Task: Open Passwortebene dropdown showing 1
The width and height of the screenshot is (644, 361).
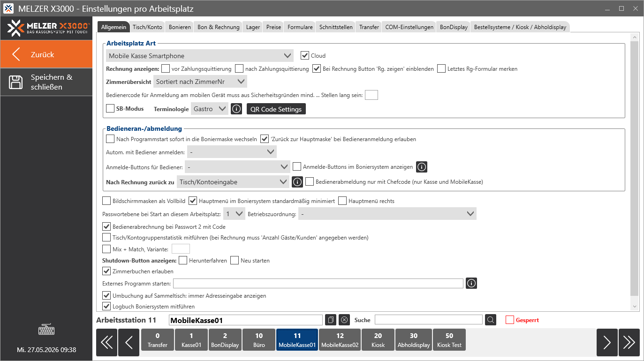Action: [x=234, y=214]
